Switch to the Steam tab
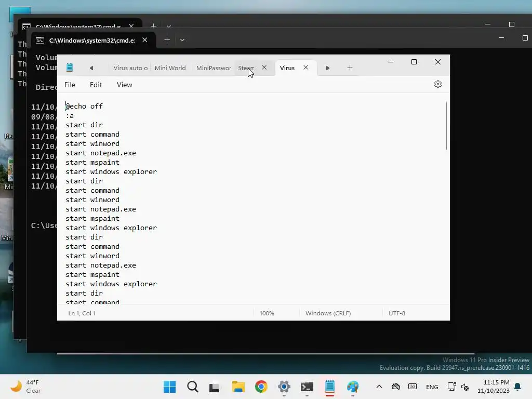Screen dimensions: 532x399 click(x=246, y=68)
